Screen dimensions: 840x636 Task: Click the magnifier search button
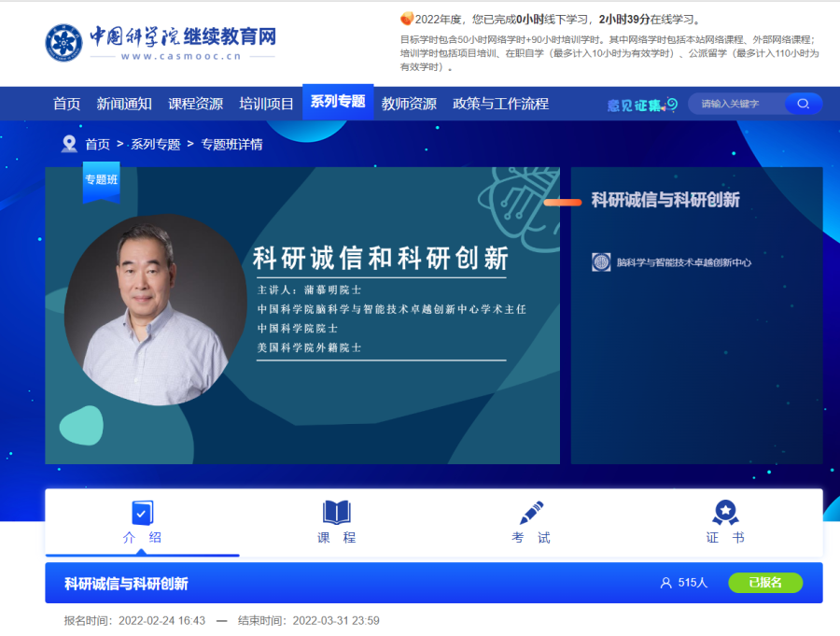pyautogui.click(x=803, y=104)
